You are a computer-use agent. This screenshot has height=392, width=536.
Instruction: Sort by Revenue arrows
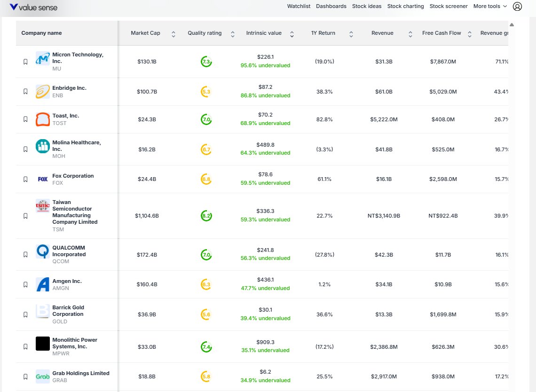[x=410, y=34]
